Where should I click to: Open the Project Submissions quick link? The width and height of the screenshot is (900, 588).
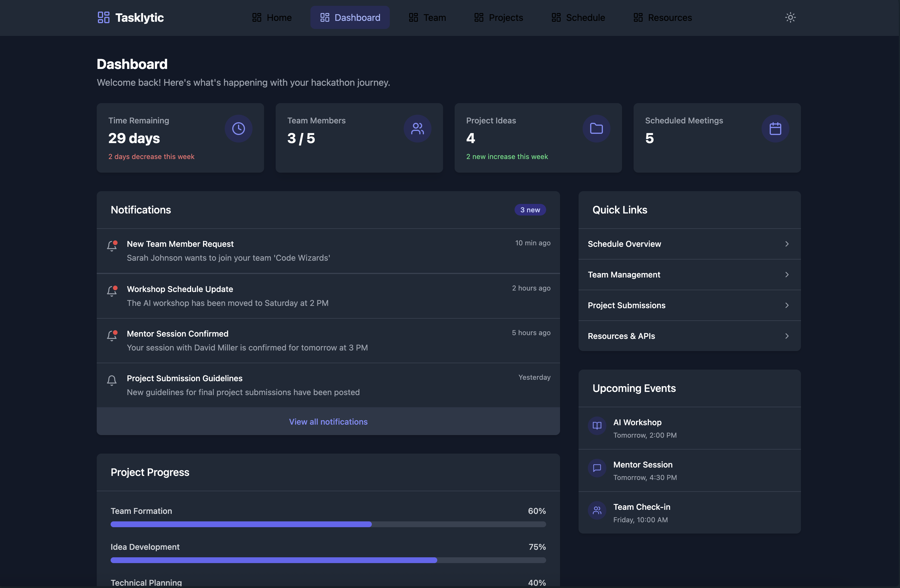click(x=626, y=305)
